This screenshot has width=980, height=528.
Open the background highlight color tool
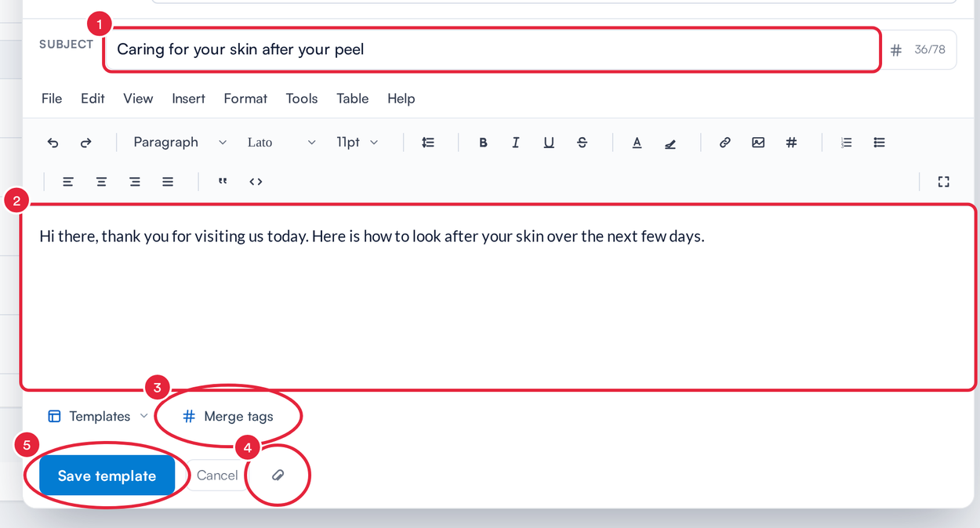(x=670, y=143)
